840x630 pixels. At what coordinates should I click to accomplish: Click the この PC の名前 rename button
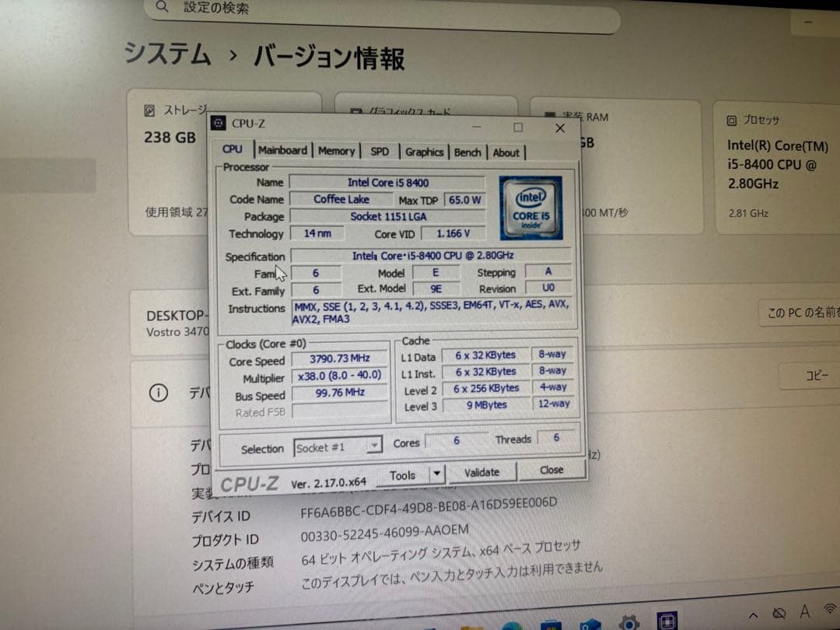coord(800,313)
